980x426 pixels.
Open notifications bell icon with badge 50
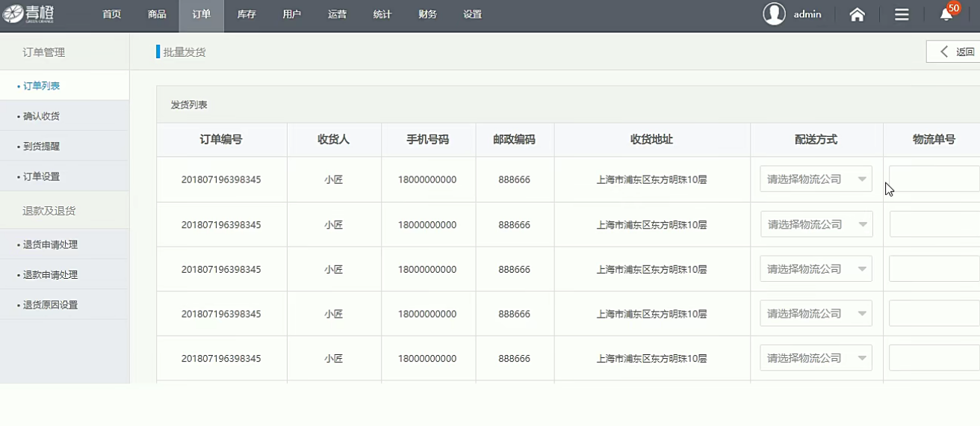pyautogui.click(x=948, y=13)
